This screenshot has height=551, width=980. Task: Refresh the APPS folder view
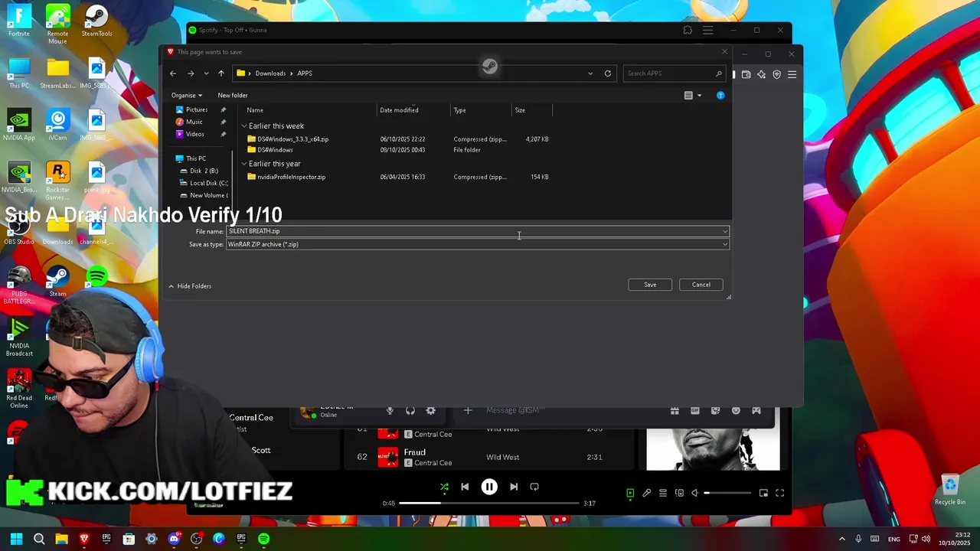click(x=608, y=73)
